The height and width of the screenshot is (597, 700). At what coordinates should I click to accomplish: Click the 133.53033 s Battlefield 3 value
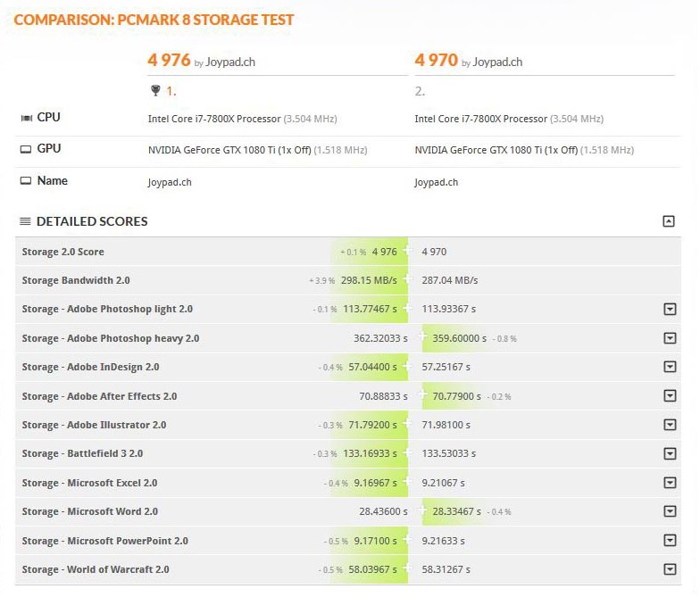(x=448, y=453)
